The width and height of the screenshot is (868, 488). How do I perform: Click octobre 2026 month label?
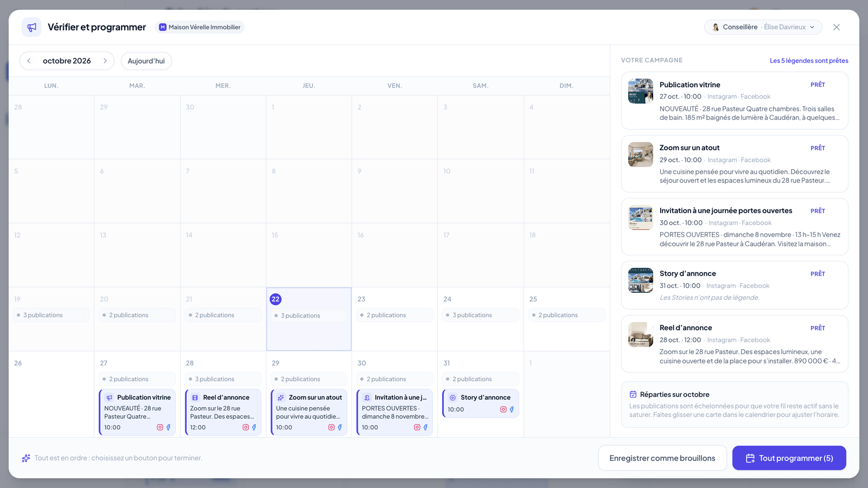tap(67, 61)
